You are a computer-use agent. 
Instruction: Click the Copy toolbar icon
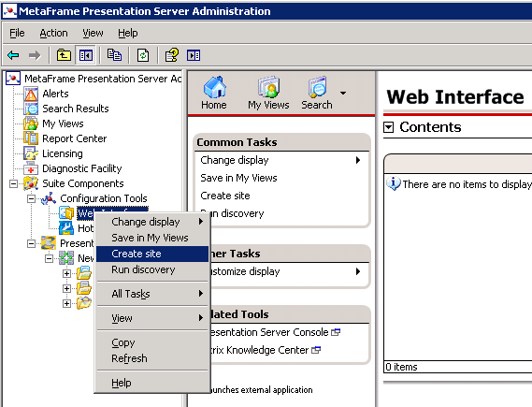click(114, 55)
